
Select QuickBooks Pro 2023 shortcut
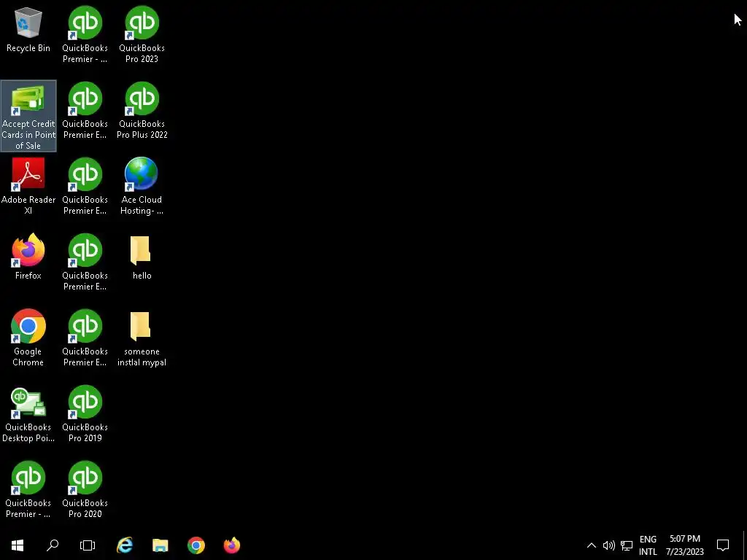[x=142, y=35]
